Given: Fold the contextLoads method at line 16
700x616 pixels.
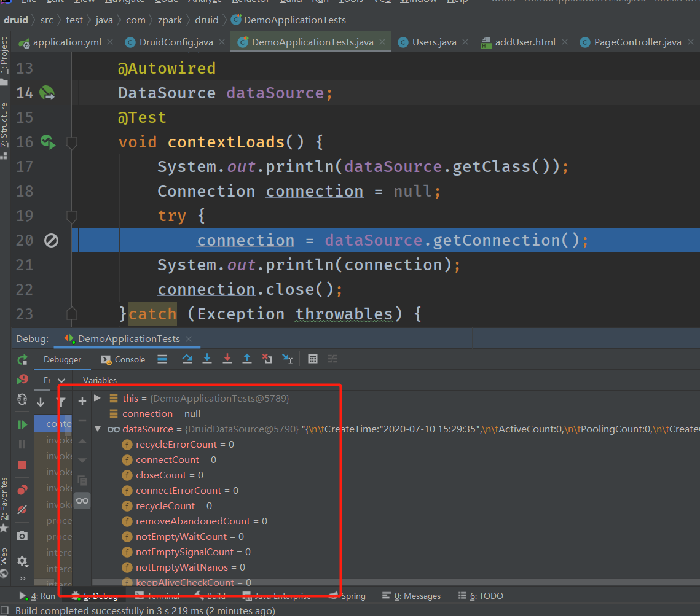Looking at the screenshot, I should point(71,142).
